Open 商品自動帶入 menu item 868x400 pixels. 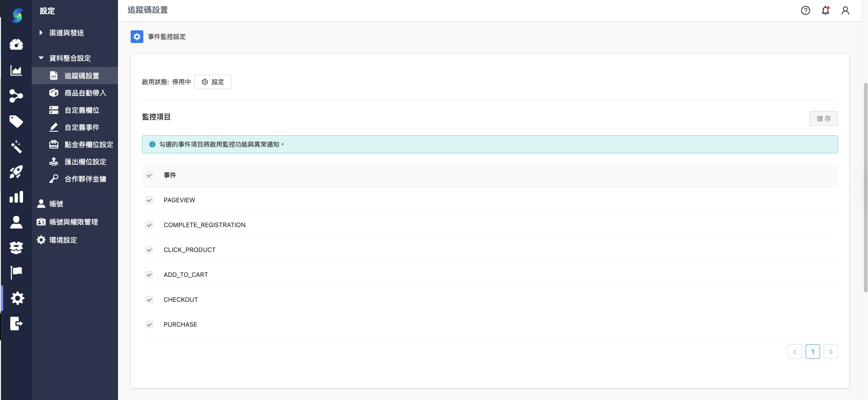click(85, 93)
